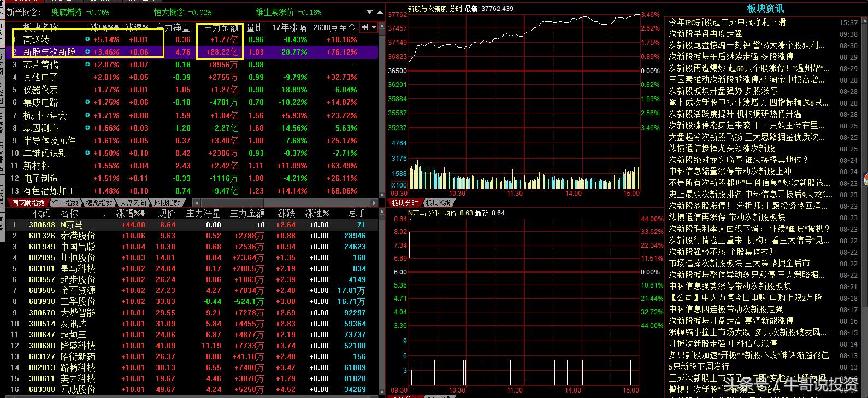
Task: Open ticker item 恒大概念
Action: coord(169,11)
